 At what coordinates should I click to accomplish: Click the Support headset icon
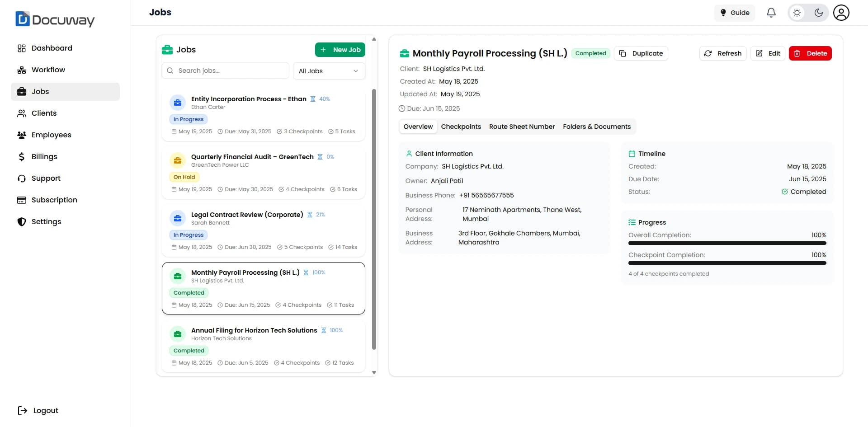pyautogui.click(x=21, y=178)
